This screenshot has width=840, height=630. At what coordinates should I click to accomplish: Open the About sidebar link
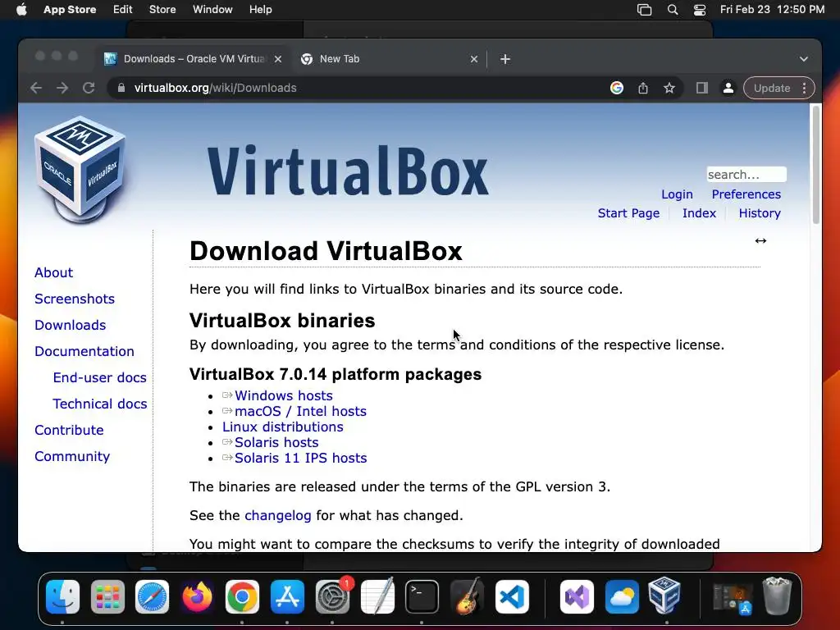point(53,272)
